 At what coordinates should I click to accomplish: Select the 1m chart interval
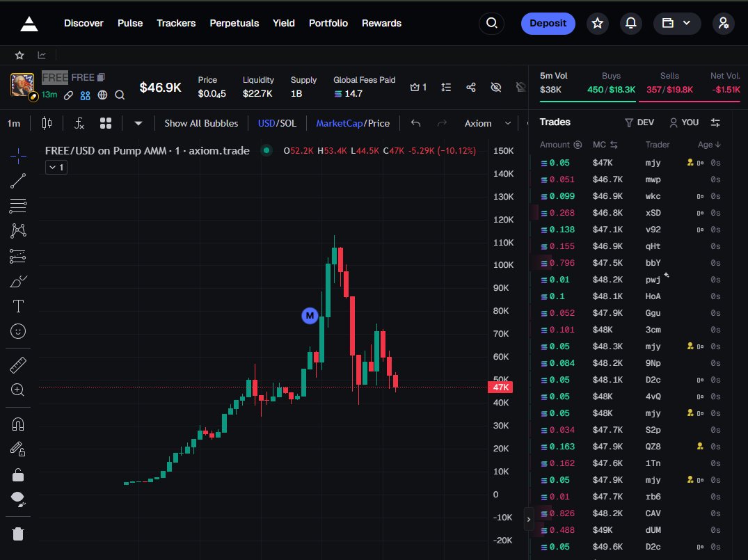coord(14,124)
